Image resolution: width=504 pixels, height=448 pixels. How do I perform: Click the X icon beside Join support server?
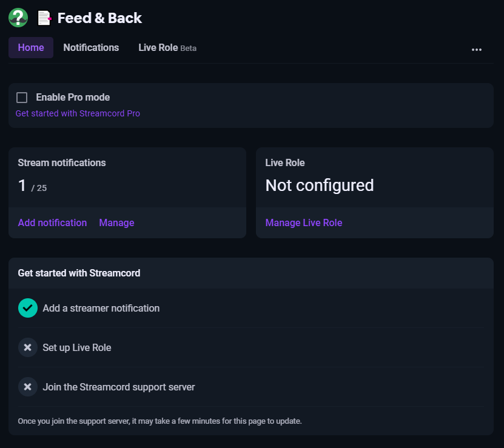pos(28,387)
